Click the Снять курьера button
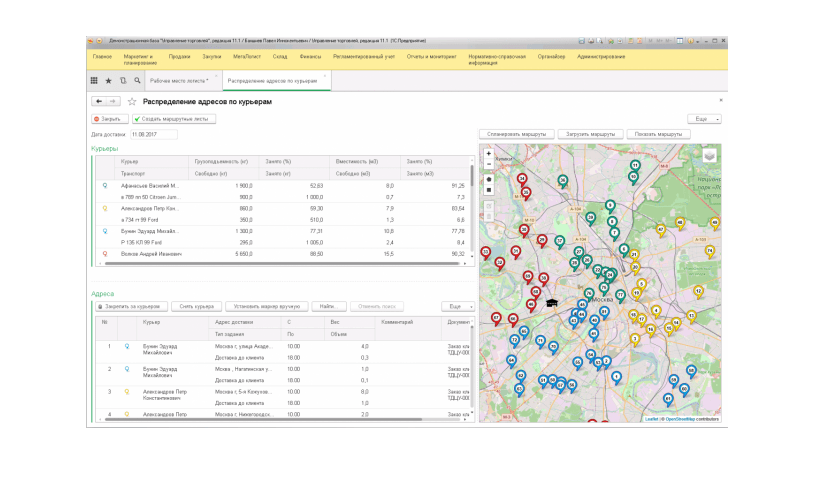Image resolution: width=814 pixels, height=496 pixels. [196, 306]
